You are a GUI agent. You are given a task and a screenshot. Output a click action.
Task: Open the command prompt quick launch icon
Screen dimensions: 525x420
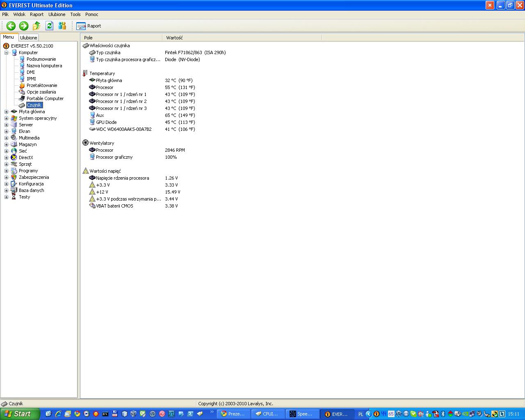[105, 414]
